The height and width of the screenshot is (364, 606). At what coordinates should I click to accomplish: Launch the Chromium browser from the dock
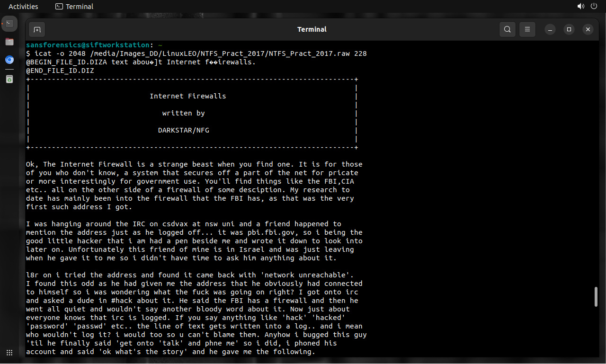[9, 60]
